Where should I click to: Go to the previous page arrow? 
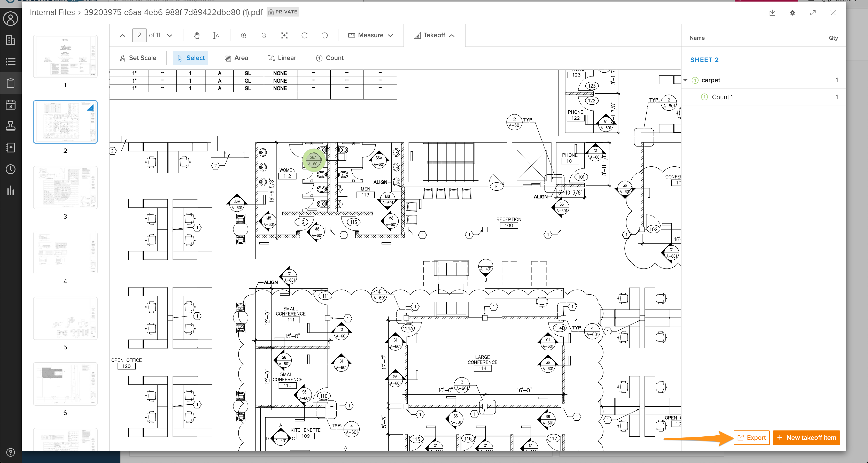click(123, 35)
